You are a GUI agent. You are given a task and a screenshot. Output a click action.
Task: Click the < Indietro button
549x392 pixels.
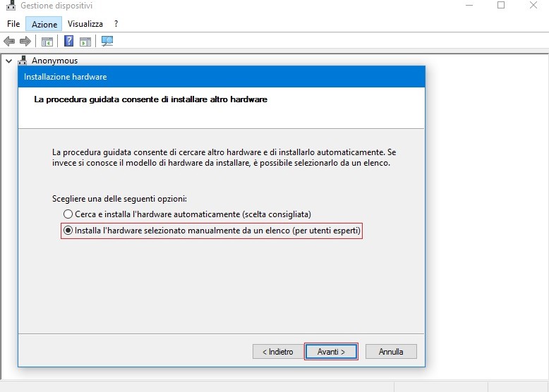tap(277, 351)
